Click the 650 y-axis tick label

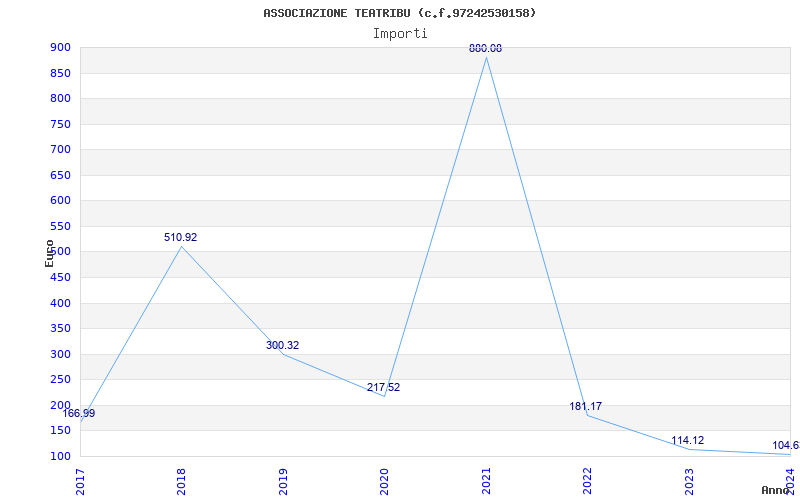pyautogui.click(x=60, y=176)
